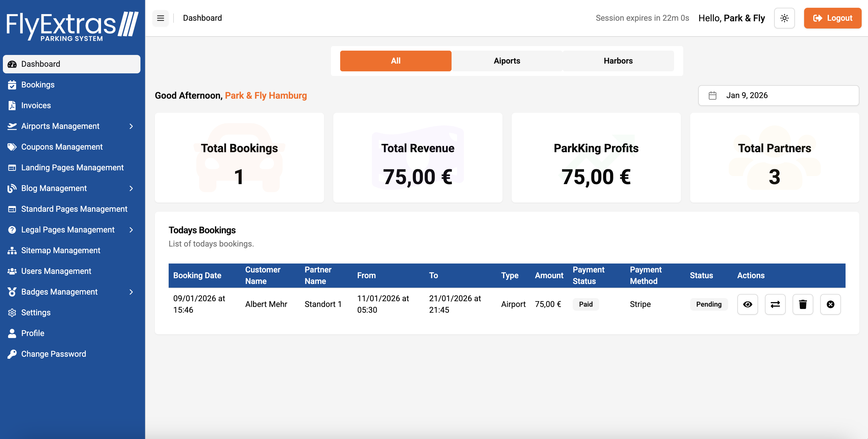Expand the Airports Management submenu
Viewport: 868px width, 439px height.
coord(132,126)
